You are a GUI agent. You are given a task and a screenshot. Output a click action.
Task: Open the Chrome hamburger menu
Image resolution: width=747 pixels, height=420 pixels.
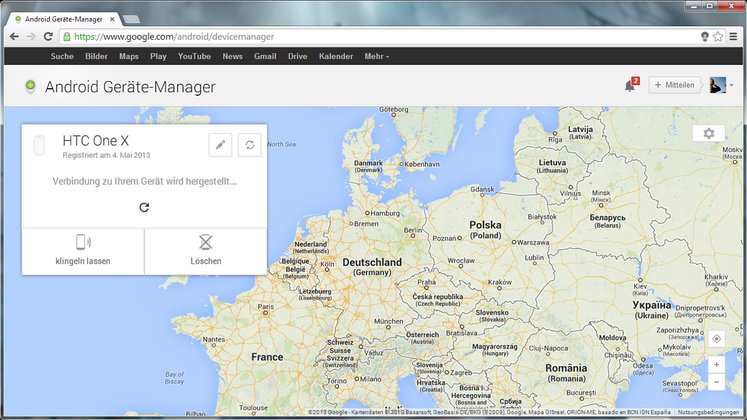point(734,37)
